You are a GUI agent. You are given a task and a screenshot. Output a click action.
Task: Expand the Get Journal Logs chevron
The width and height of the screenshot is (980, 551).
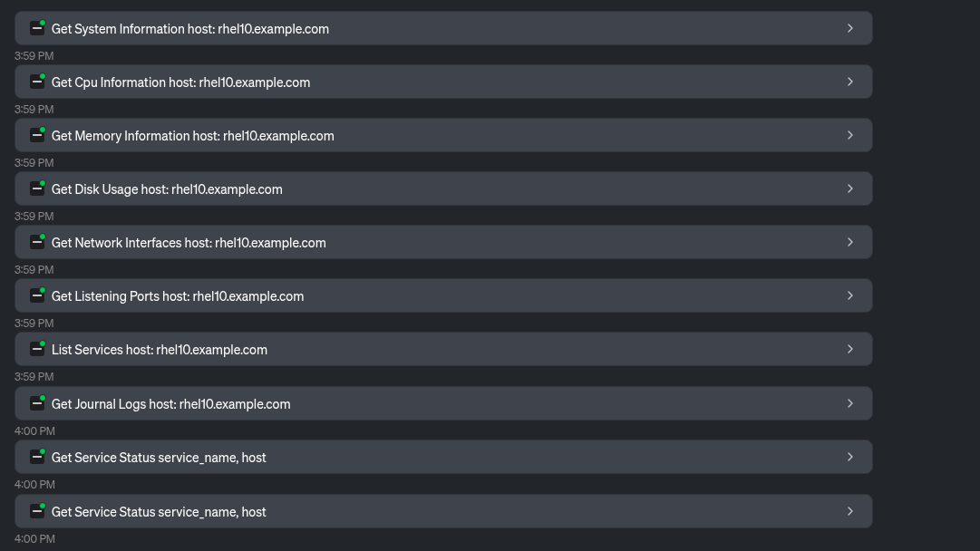[850, 404]
